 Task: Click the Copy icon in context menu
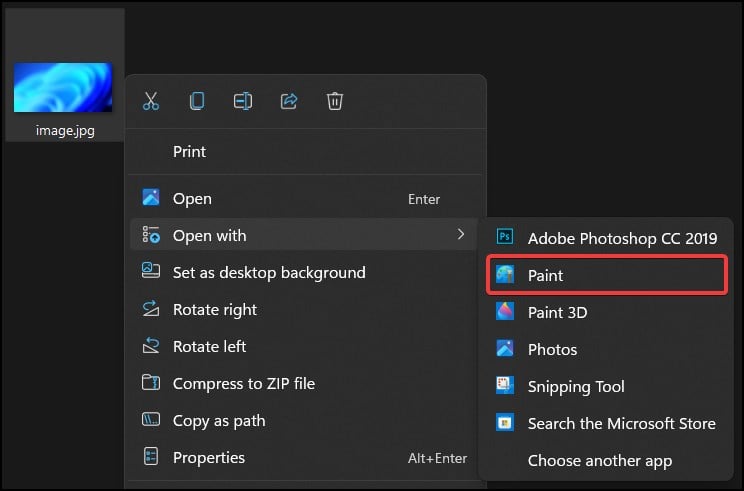pos(197,101)
